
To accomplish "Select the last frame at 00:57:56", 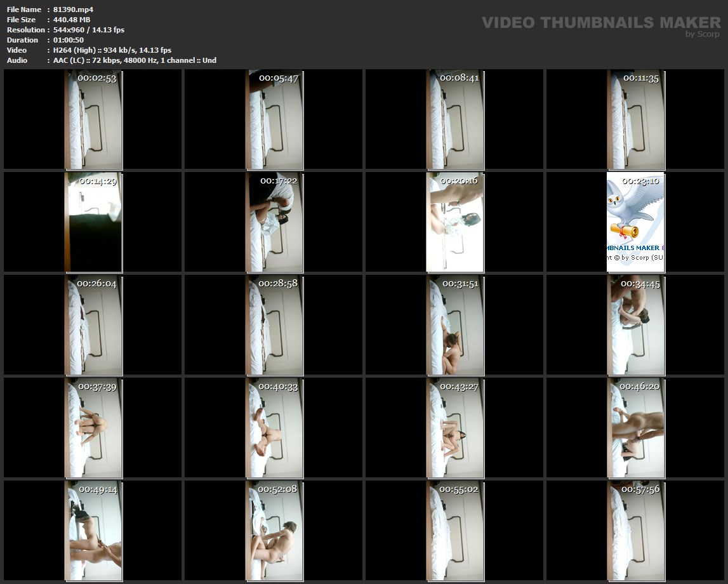I will 636,531.
